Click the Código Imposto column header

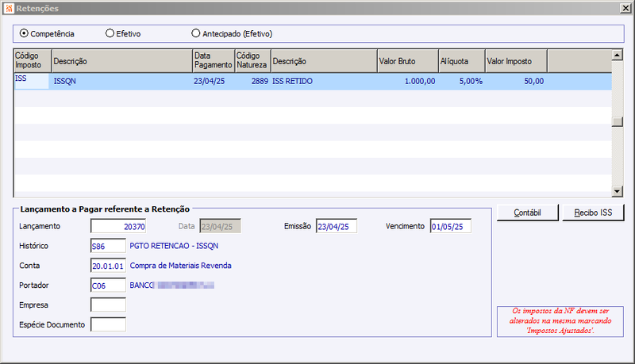tap(33, 60)
